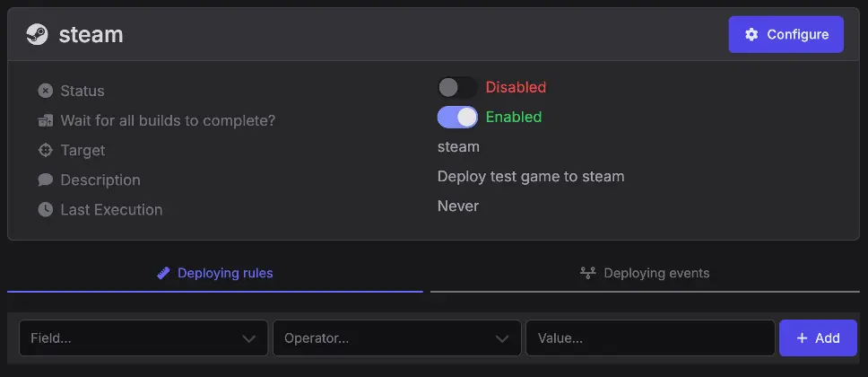Open the Operator dropdown
Viewport: 868px width, 377px height.
(x=397, y=338)
